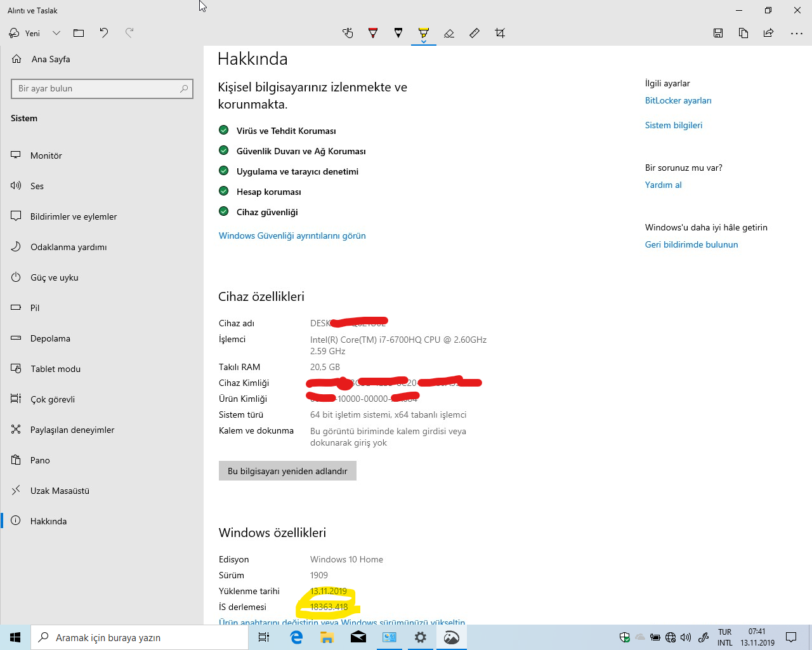Click the Yeni new snip button

click(24, 33)
